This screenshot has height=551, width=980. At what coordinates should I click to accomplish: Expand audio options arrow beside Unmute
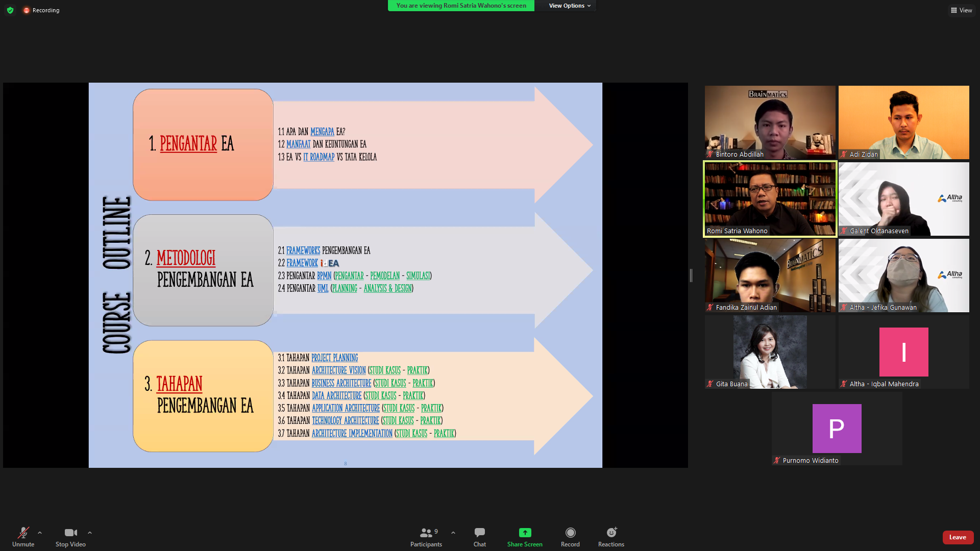click(x=40, y=533)
